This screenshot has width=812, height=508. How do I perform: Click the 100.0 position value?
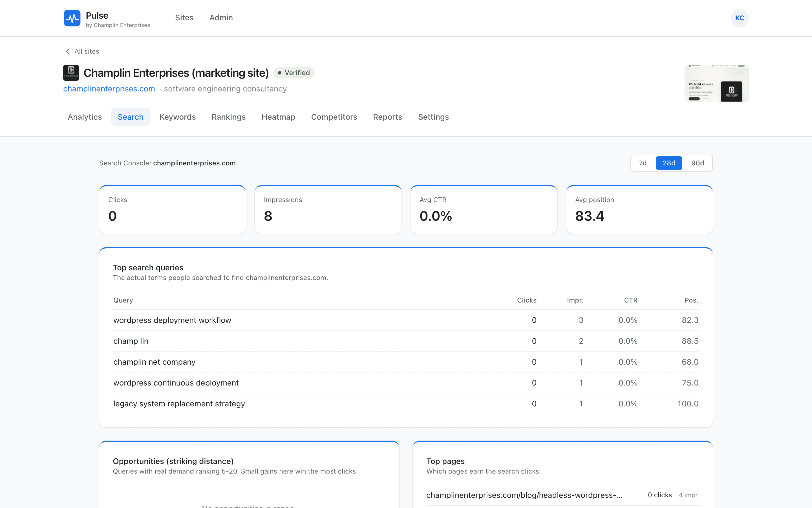pos(688,404)
